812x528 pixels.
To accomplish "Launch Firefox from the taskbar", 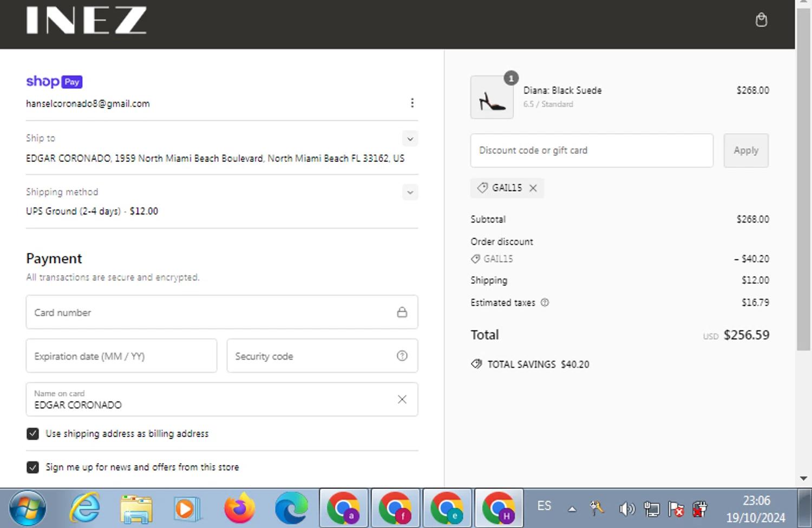I will click(240, 509).
